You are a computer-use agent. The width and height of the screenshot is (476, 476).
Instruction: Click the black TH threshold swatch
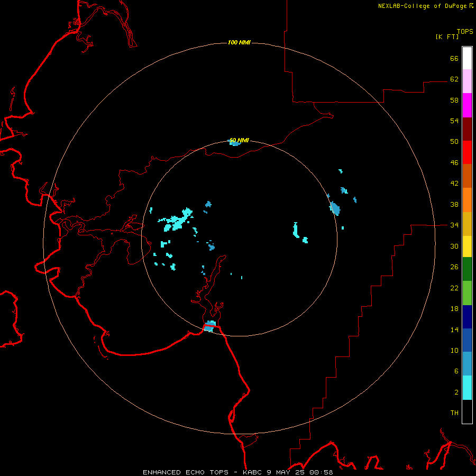(x=467, y=411)
